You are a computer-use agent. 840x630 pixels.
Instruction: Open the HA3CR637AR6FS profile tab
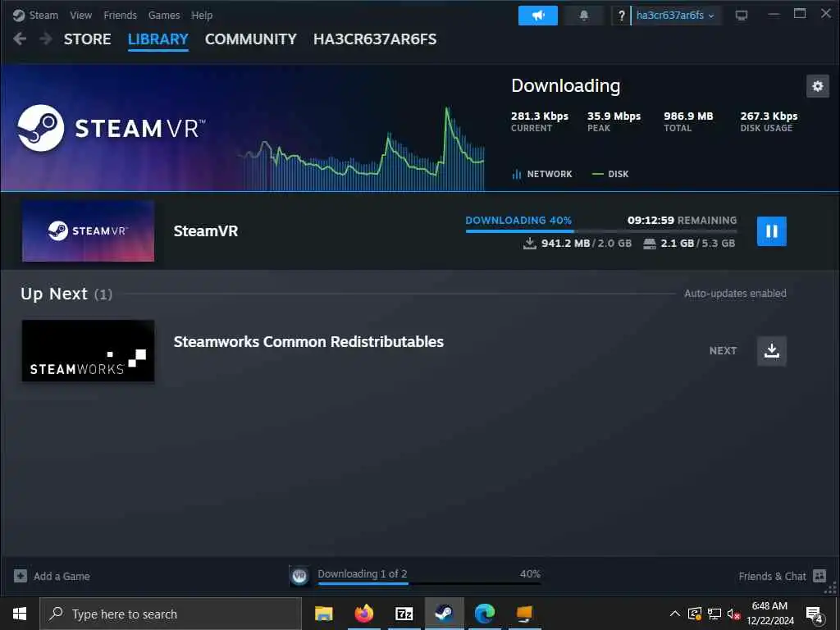coord(375,39)
